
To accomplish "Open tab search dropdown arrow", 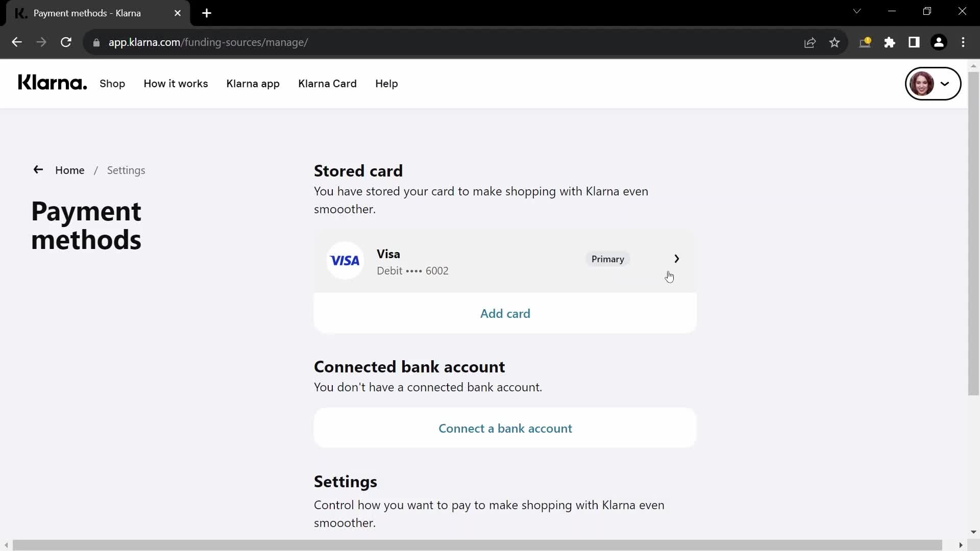I will tap(857, 11).
